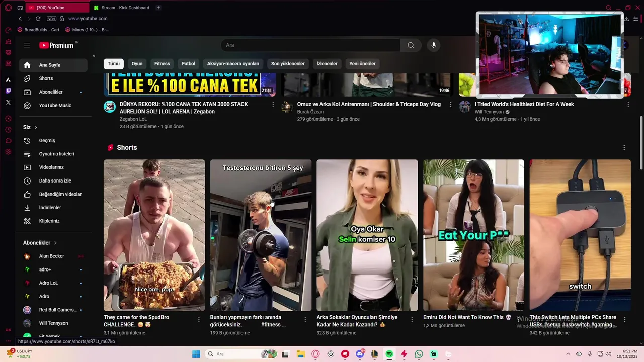Open options menu for Shoulder & Triceps video
The height and width of the screenshot is (362, 644).
click(451, 105)
